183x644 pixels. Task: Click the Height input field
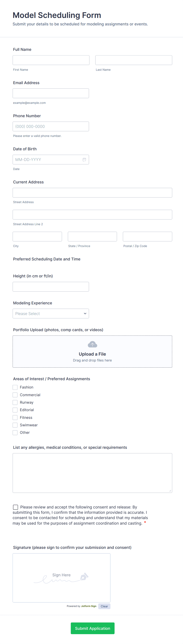(51, 286)
